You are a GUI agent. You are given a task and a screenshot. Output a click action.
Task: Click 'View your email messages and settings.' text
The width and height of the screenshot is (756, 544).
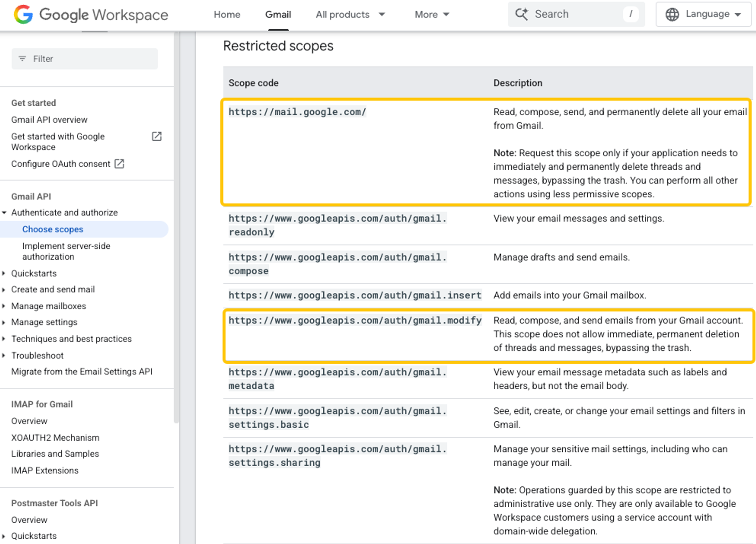tap(579, 218)
